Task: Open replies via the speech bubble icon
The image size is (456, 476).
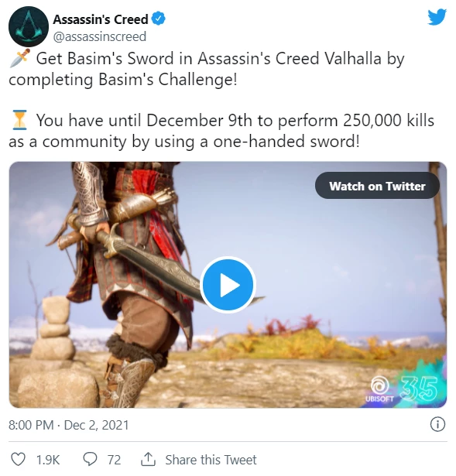Action: click(90, 460)
